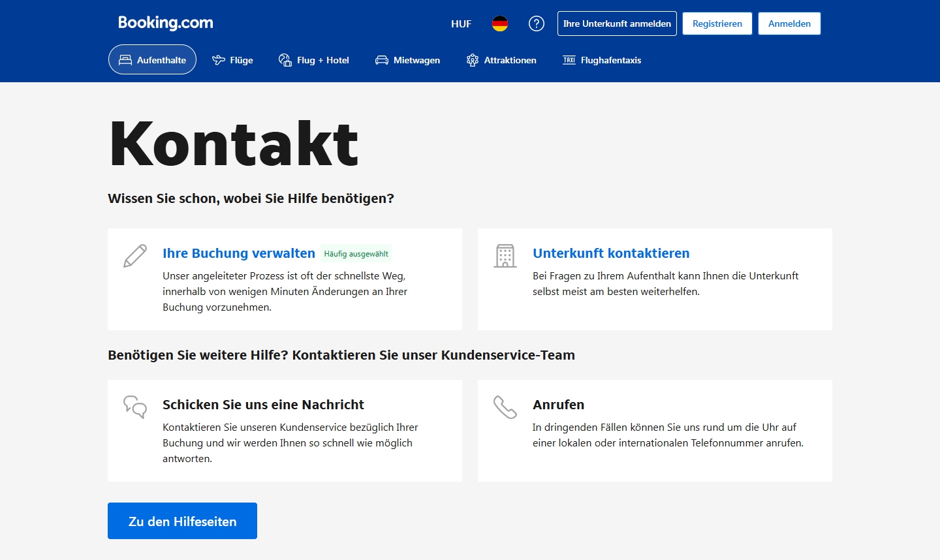This screenshot has width=940, height=560.
Task: Click the Anmelden button
Action: (x=789, y=23)
